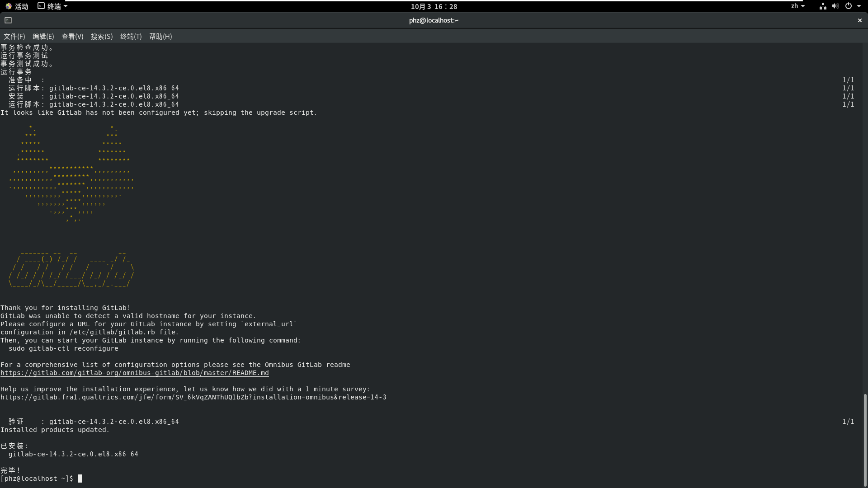Click the terminal window icon in the title bar

[x=8, y=20]
